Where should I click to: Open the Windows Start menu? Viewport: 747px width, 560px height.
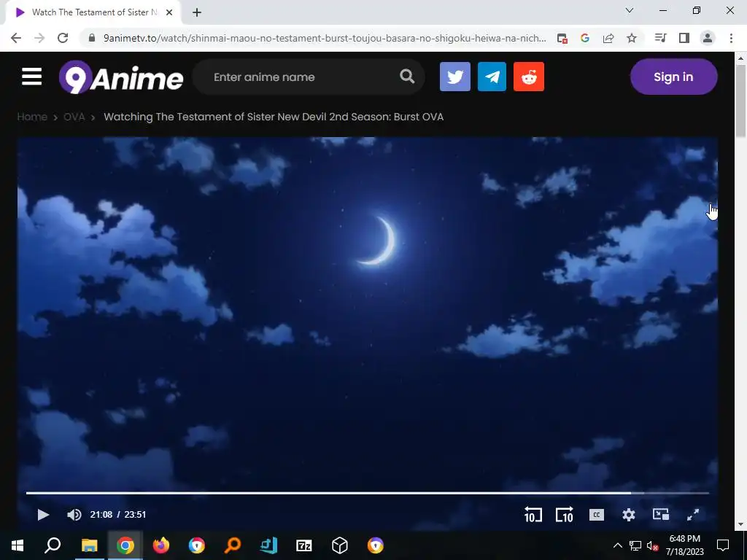[18, 545]
